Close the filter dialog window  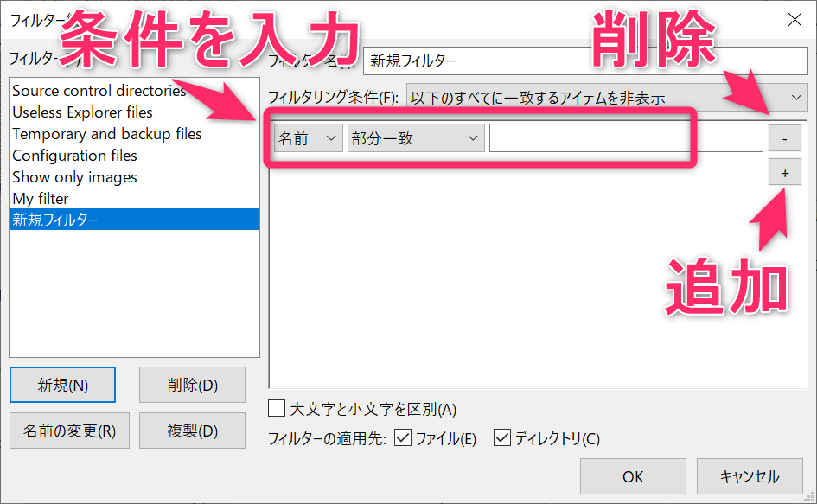795,20
